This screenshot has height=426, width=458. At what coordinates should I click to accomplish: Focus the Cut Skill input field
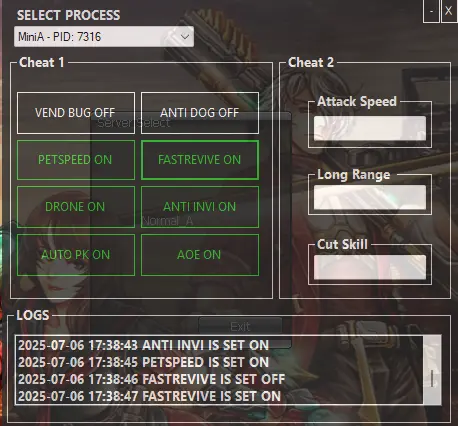coord(370,267)
